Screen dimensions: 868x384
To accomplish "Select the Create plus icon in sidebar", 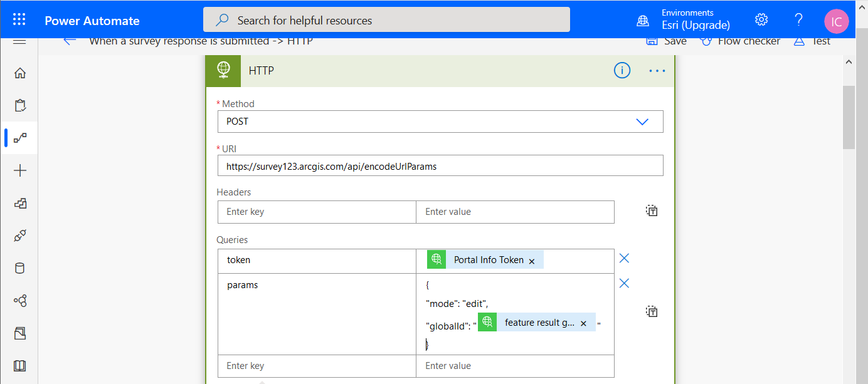I will tap(19, 170).
